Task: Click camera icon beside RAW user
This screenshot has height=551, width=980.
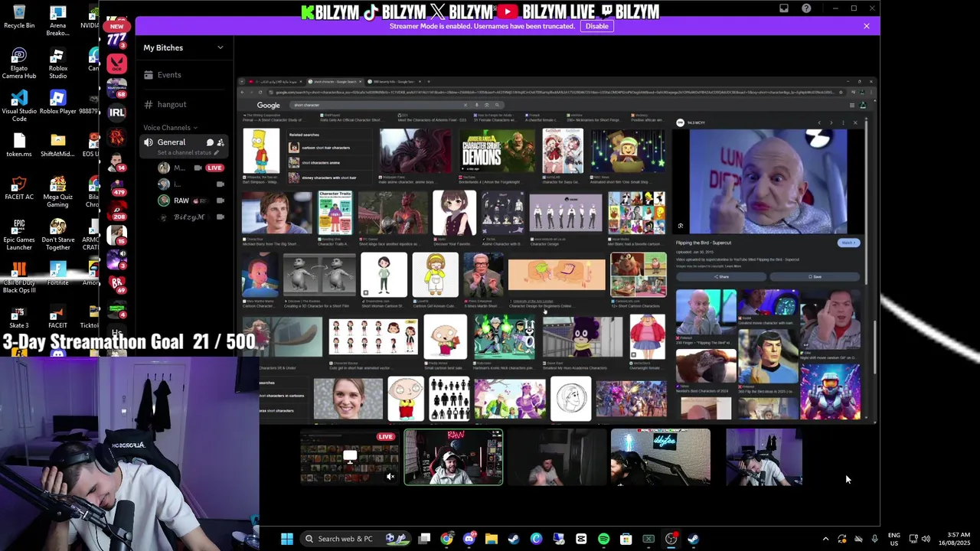Action: click(220, 201)
